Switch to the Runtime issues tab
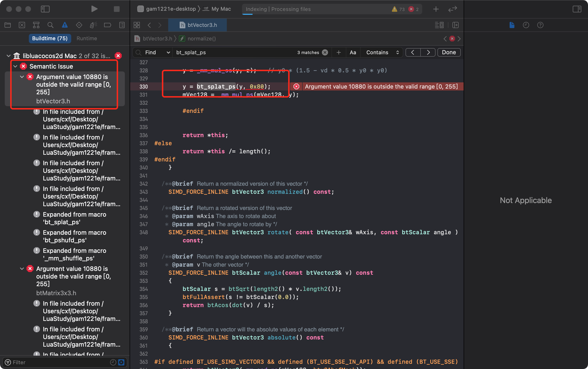 coord(87,38)
